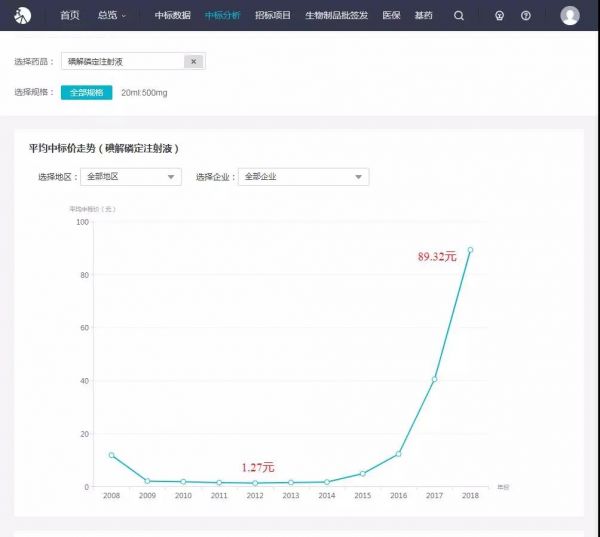Screen dimensions: 600x537
Task: Expand the 选择地区 region dropdown
Action: 130,177
